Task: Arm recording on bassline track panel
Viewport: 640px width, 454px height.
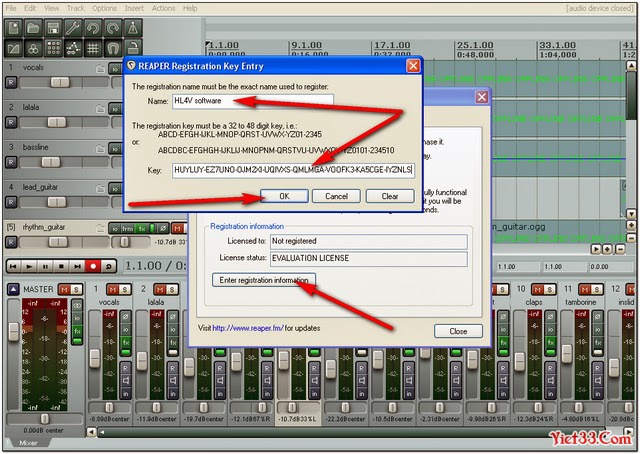Action: (11, 162)
